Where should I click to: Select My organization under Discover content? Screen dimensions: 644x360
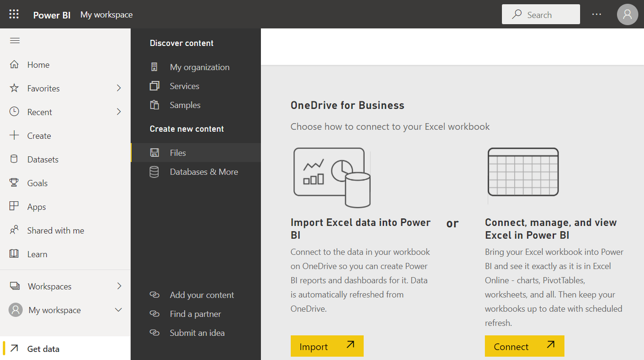coord(196,67)
